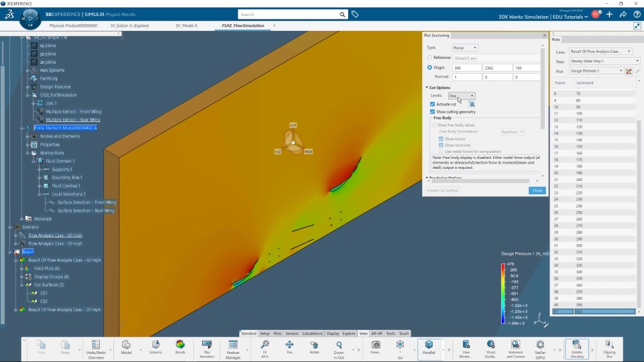The width and height of the screenshot is (644, 362).
Task: Open the Plot Gauge Pressure.1 dropdown
Action: pyautogui.click(x=596, y=71)
